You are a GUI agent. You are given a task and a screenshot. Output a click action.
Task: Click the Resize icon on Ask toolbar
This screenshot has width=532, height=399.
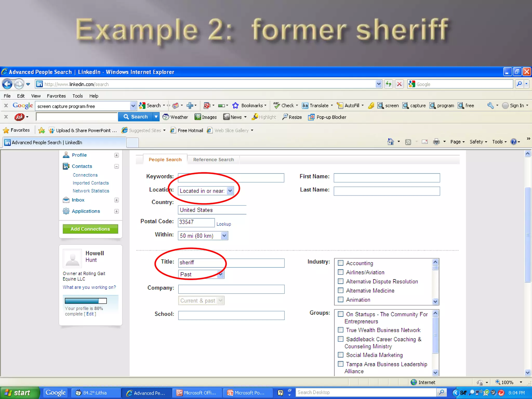[x=285, y=117]
